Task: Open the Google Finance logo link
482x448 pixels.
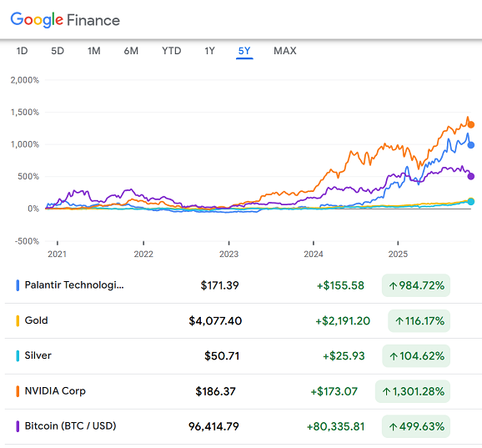Action: pyautogui.click(x=65, y=20)
